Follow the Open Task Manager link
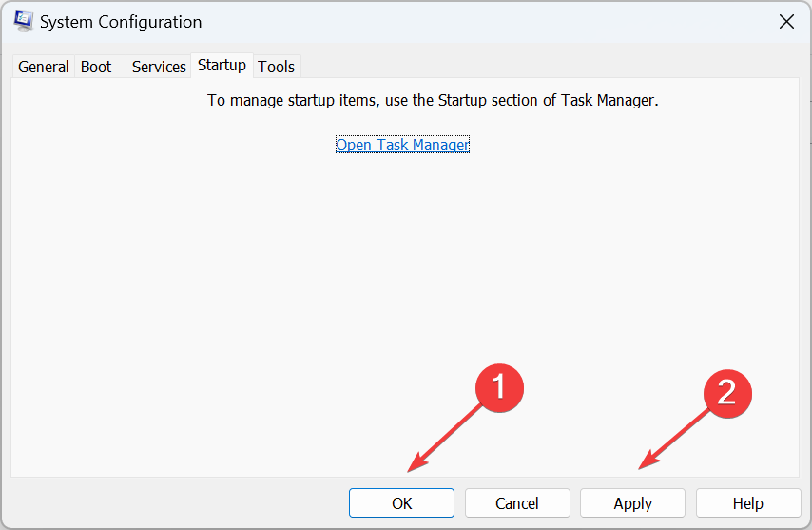This screenshot has height=530, width=812. coord(402,145)
